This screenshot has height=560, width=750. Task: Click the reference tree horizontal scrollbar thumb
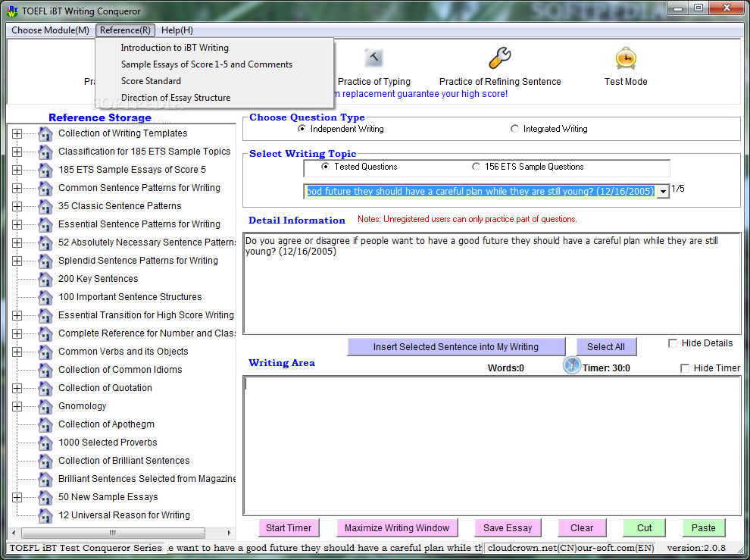click(114, 533)
